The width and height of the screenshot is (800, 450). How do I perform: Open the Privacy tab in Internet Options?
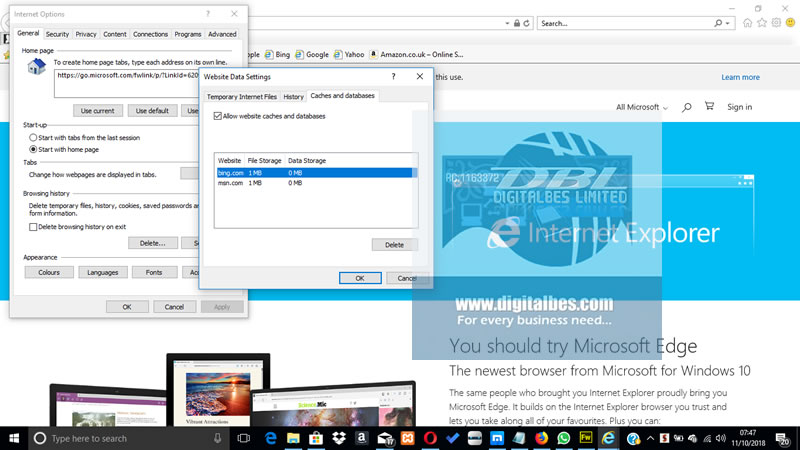tap(86, 34)
